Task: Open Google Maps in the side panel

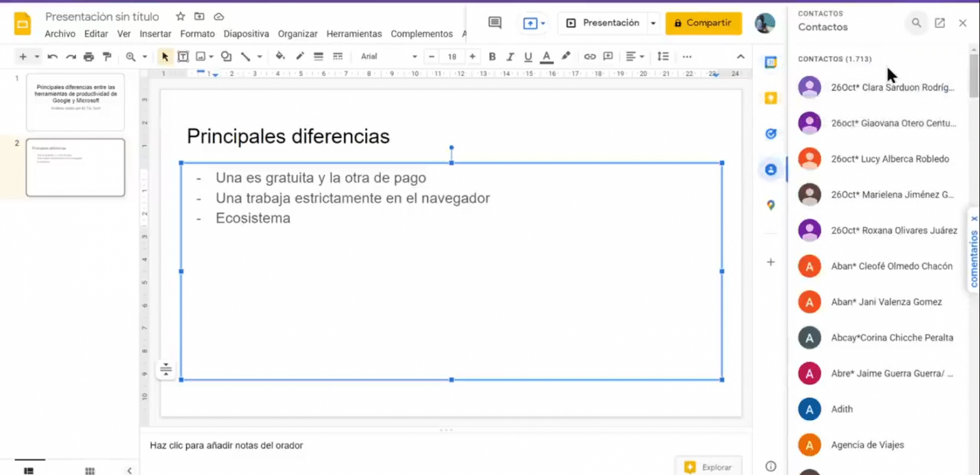Action: tap(771, 205)
